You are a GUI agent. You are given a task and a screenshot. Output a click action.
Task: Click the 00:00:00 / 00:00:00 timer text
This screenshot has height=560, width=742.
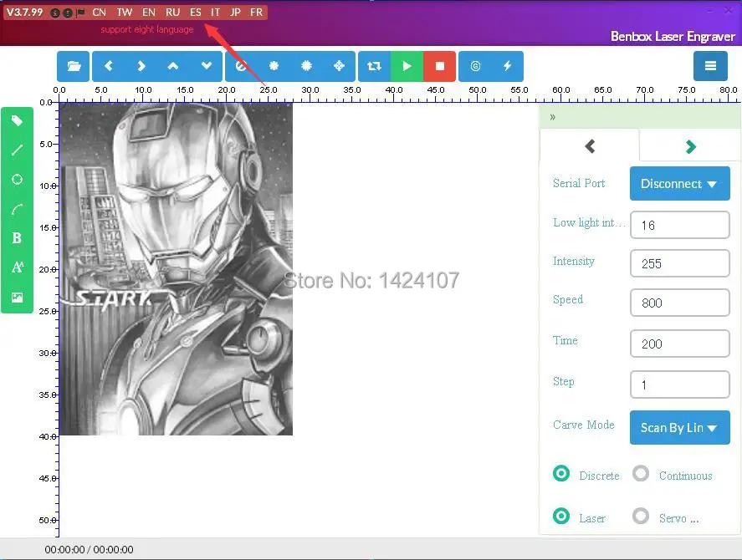pos(89,550)
